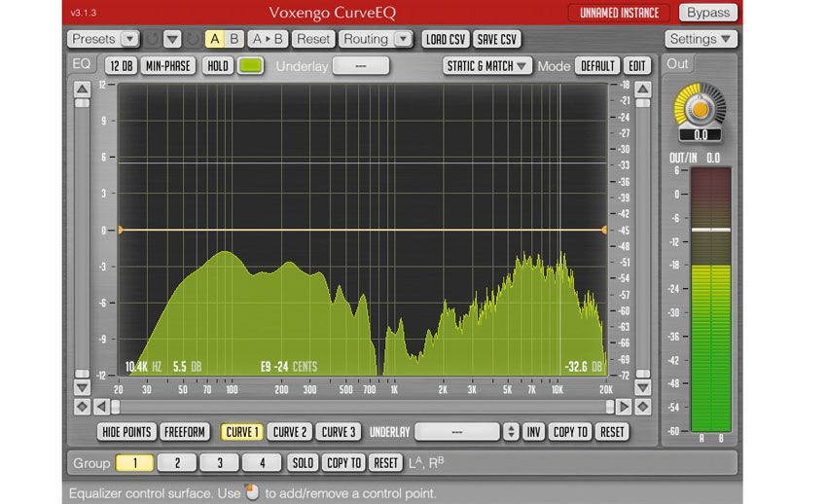Image resolution: width=827 pixels, height=504 pixels.
Task: Click Save CSV button
Action: [497, 39]
